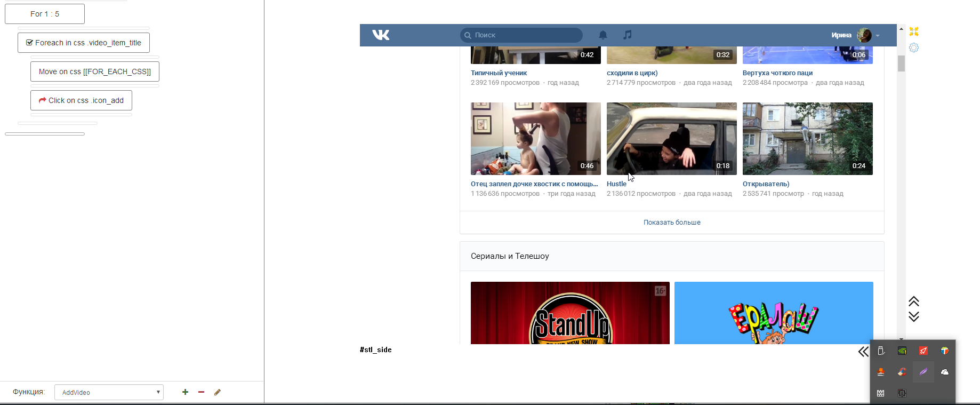Open the Функция AddVideo dropdown

(x=109, y=392)
